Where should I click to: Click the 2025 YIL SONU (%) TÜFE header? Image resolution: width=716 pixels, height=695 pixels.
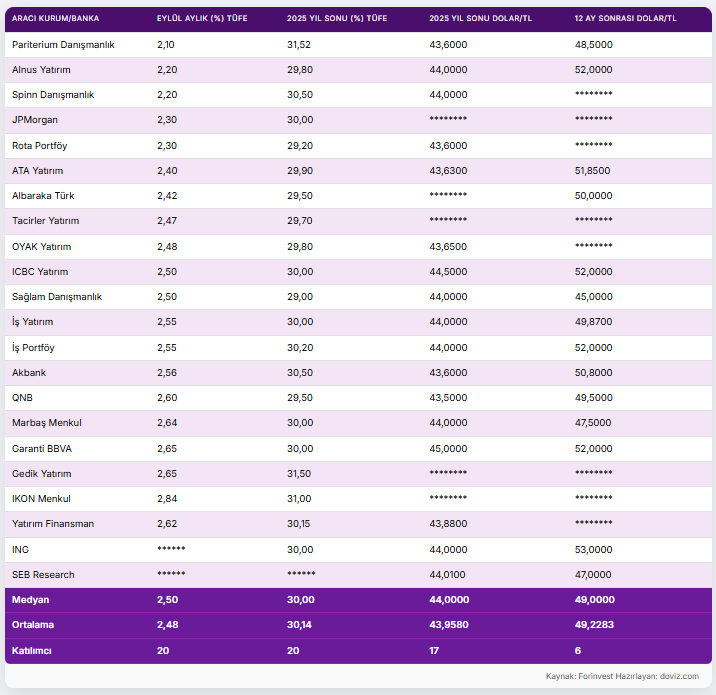337,19
